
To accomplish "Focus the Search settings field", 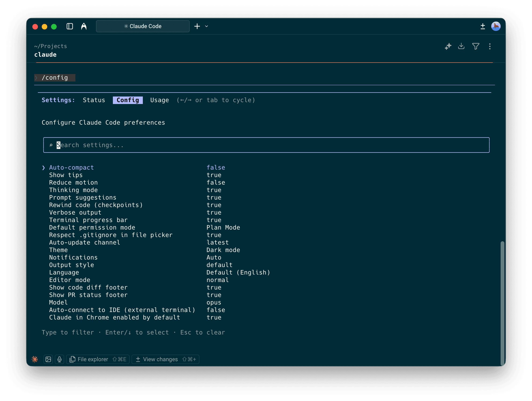I will pos(266,145).
